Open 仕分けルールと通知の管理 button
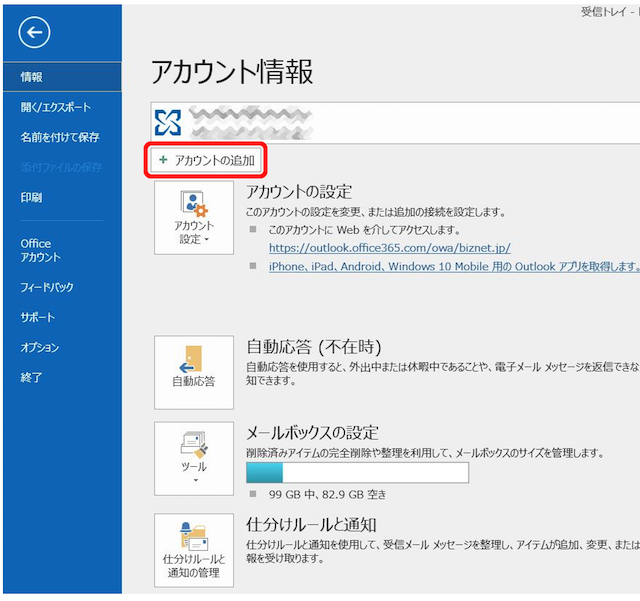This screenshot has height=601, width=640. pyautogui.click(x=194, y=550)
